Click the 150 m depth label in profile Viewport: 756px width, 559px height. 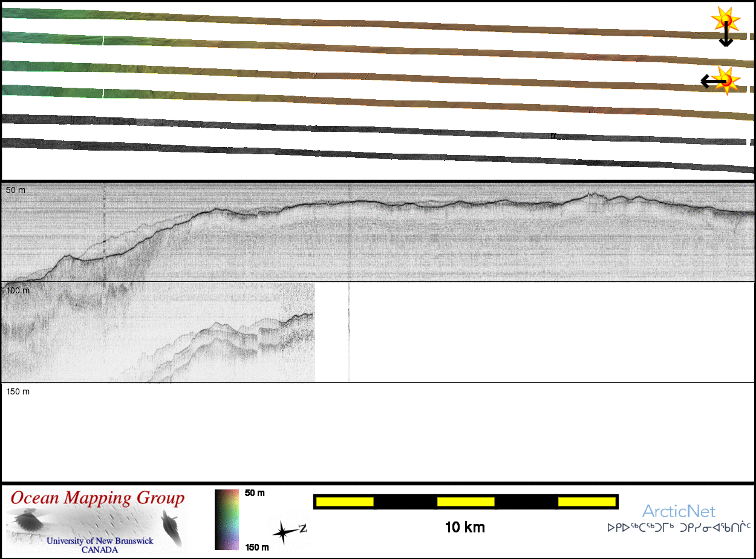point(18,391)
